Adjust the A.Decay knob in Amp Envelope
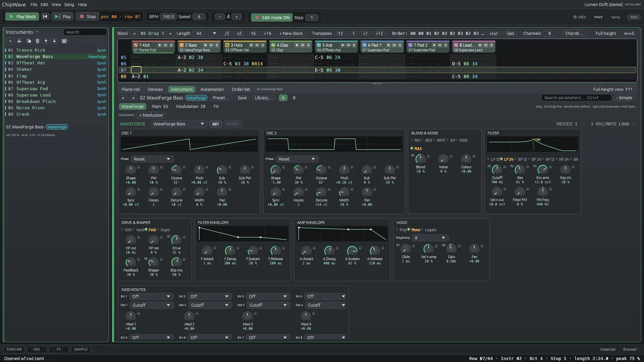 click(x=329, y=251)
